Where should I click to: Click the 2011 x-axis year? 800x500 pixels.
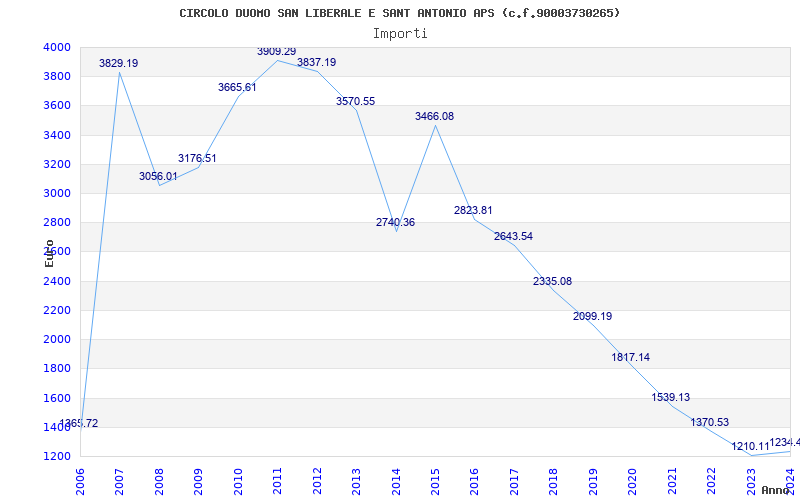(x=277, y=482)
